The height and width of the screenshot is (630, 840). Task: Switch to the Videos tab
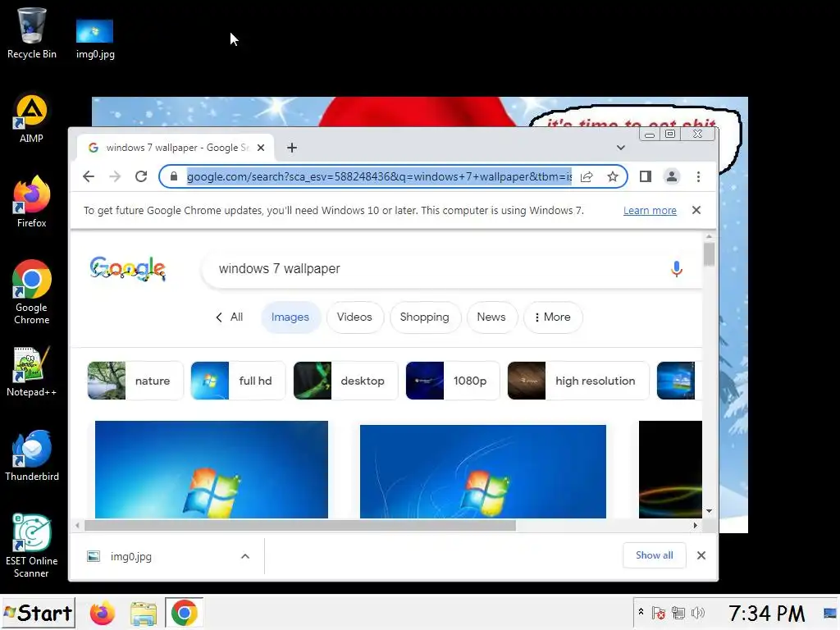point(354,317)
